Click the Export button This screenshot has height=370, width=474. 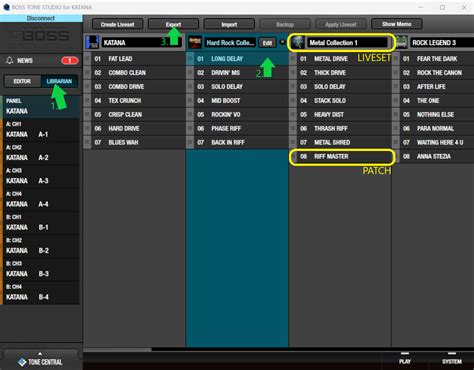click(x=173, y=24)
